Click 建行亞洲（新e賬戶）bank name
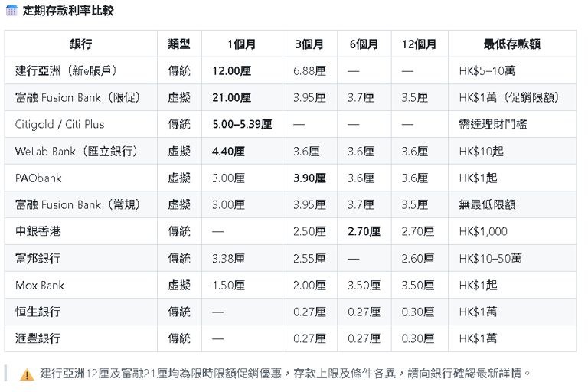This screenshot has height=392, width=588. click(x=67, y=71)
